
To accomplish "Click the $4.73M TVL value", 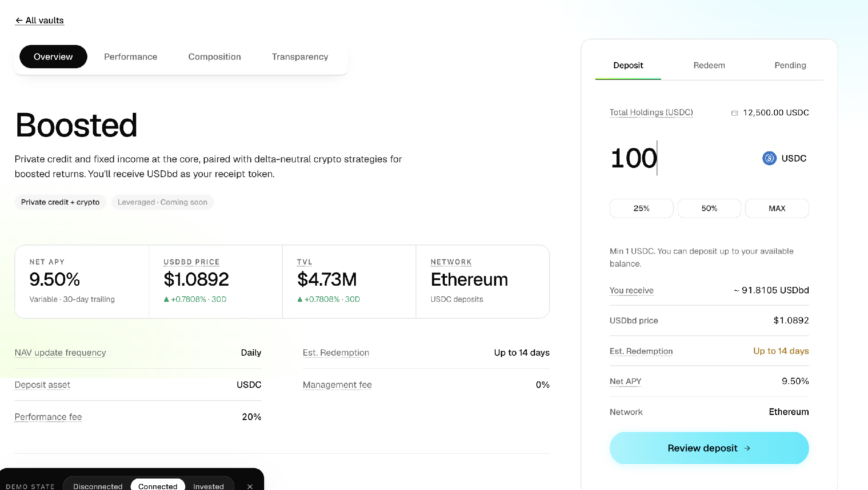I will (x=327, y=279).
